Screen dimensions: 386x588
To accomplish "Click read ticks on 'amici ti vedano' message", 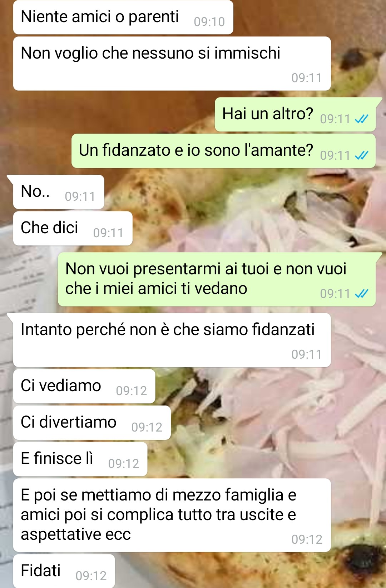I will pos(361,294).
